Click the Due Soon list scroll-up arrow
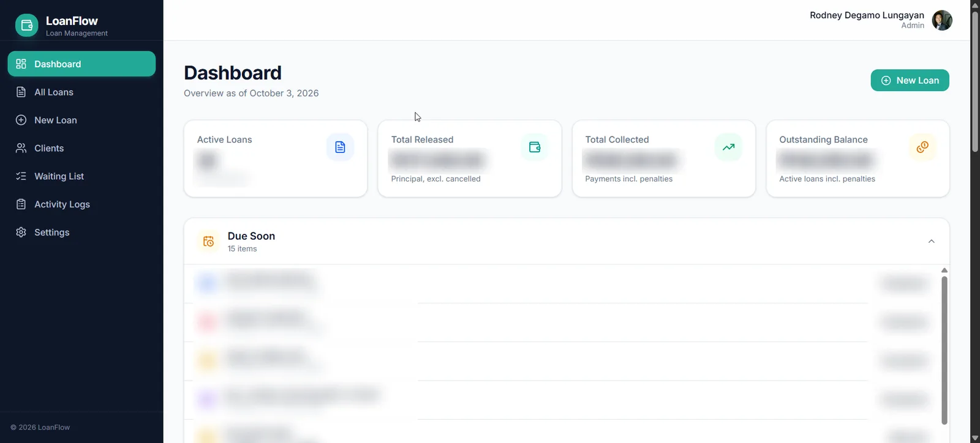Screen dimensions: 980x443 click(944, 270)
